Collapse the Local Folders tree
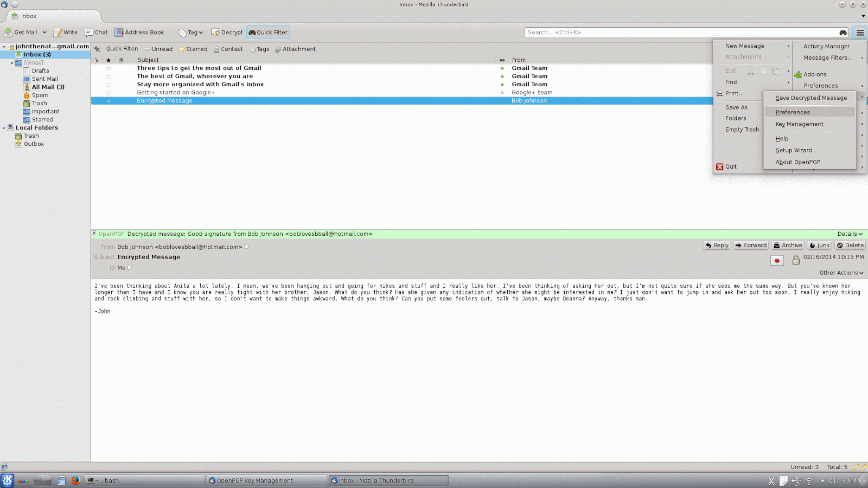868x488 pixels. [4, 128]
